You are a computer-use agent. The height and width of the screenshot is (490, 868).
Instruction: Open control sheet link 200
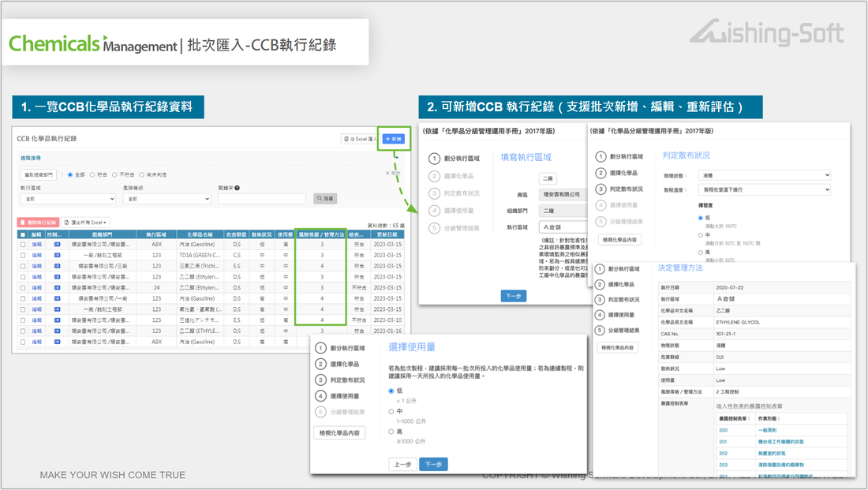(723, 430)
